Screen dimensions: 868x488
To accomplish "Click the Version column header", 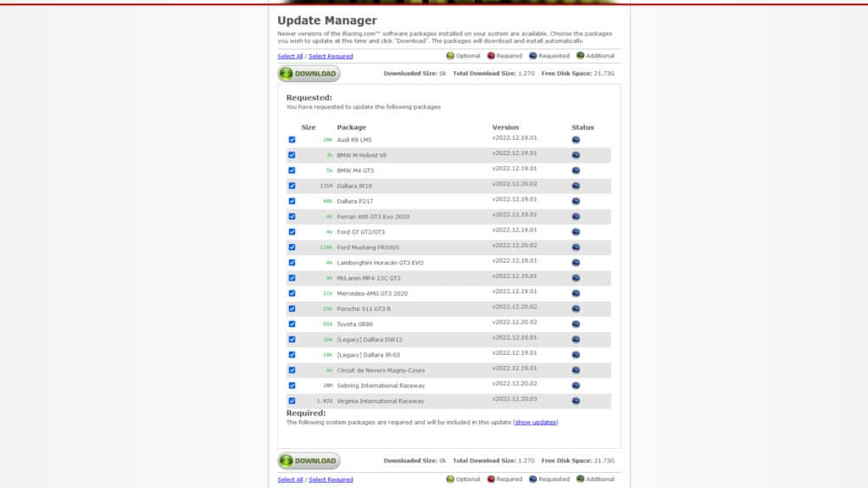I will click(505, 127).
